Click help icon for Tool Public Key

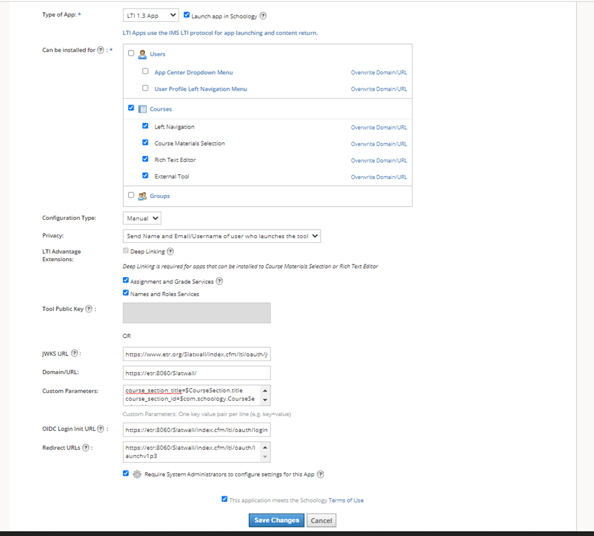click(89, 309)
